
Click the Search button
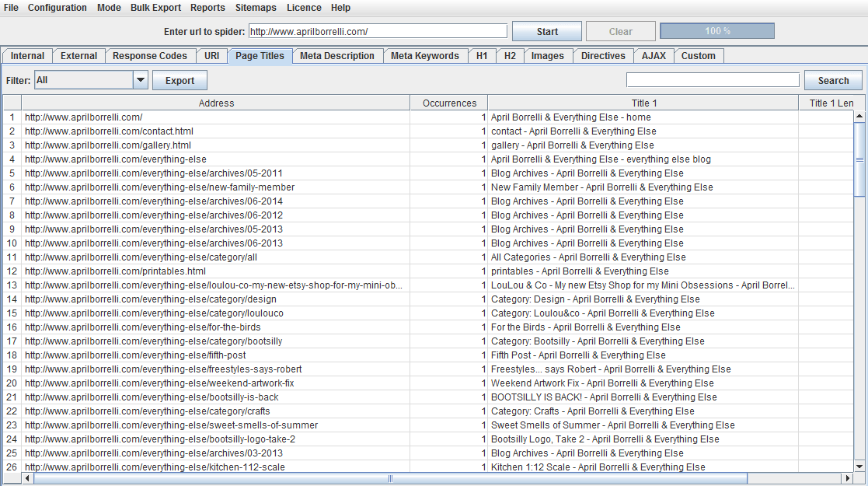click(x=833, y=81)
